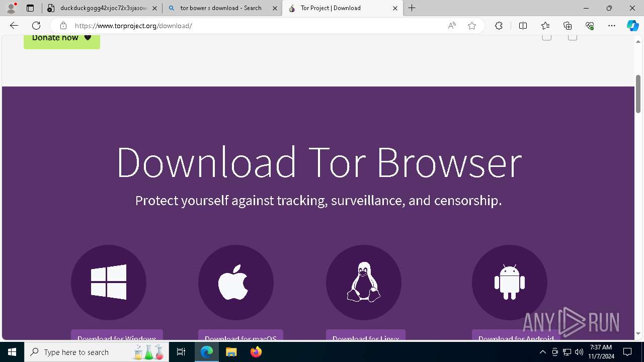
Task: Click Download for Android button
Action: [x=516, y=335]
